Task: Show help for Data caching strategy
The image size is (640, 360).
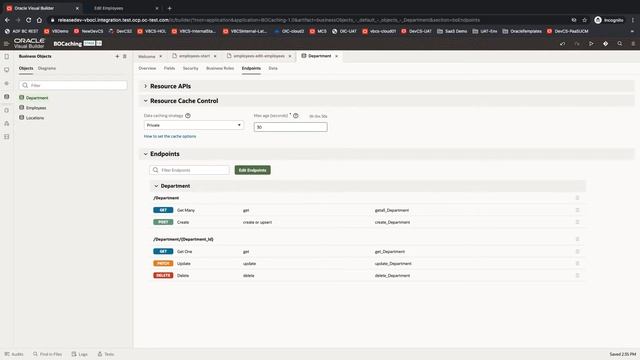Action: pyautogui.click(x=188, y=116)
